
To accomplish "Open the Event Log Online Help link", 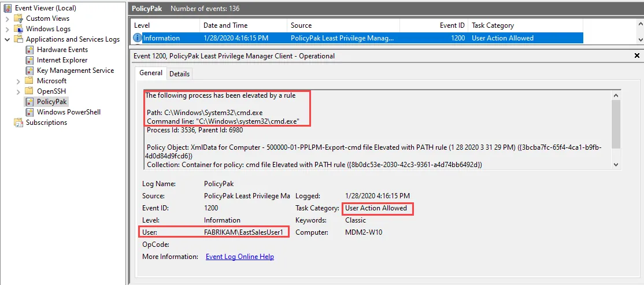I will (239, 257).
